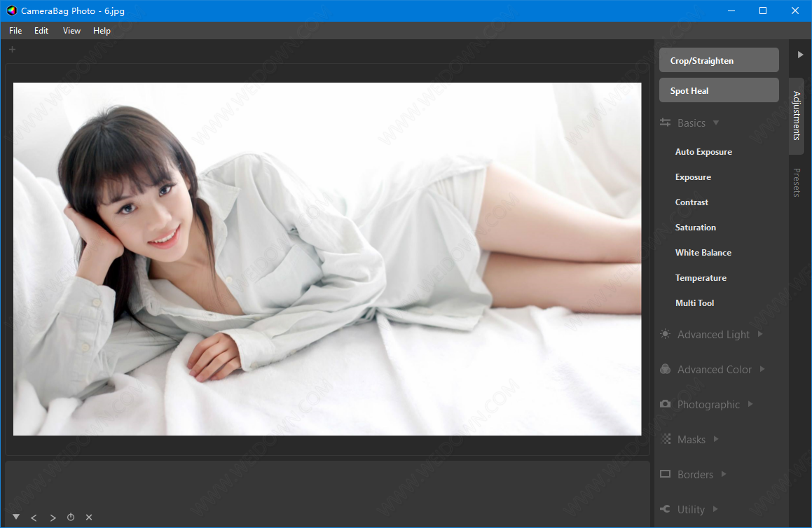Collapse the right panel with arrow icon
Screen dimensions: 812x528
(800, 55)
